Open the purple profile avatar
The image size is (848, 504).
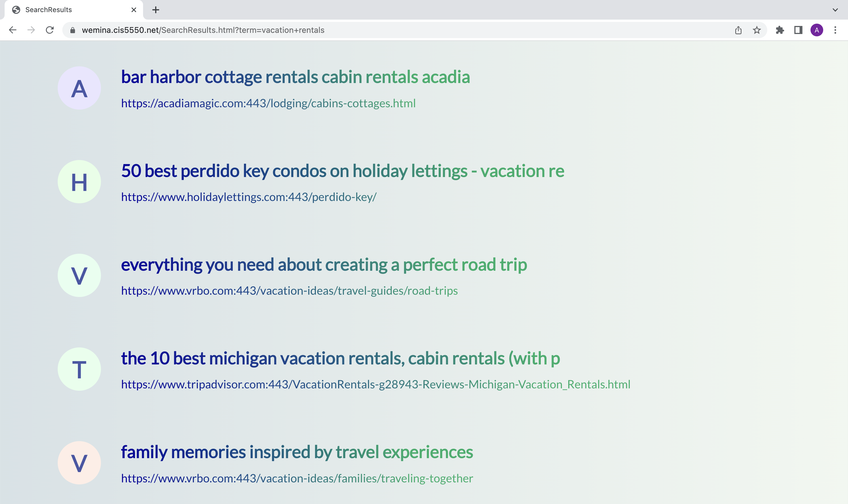coord(817,30)
